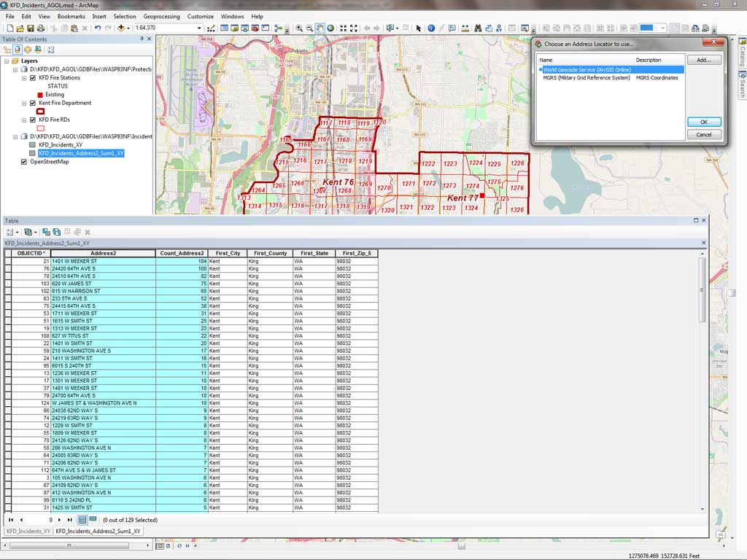Toggle the OpenStreetMap layer visibility
Screen dimensions: 747x560
point(24,162)
